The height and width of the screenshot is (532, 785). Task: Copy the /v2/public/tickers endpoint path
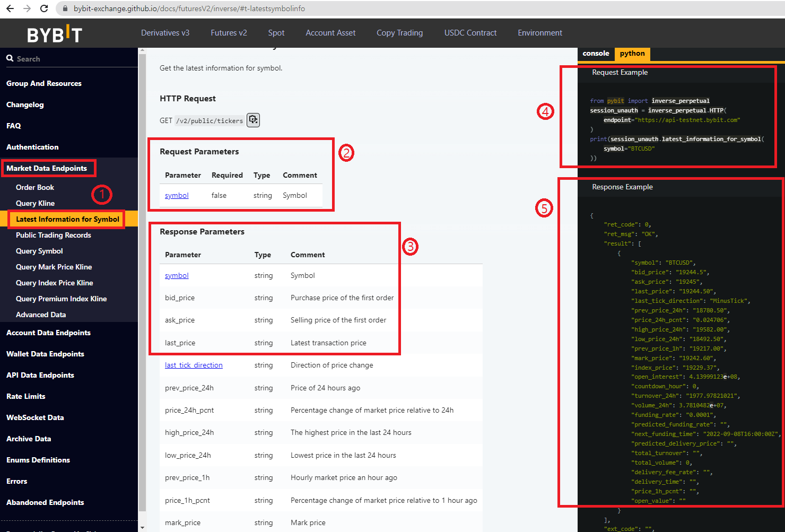tap(254, 120)
